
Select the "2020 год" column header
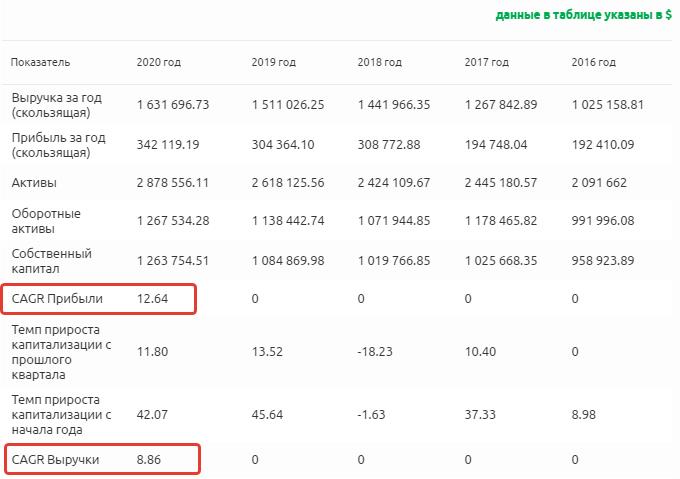[158, 62]
